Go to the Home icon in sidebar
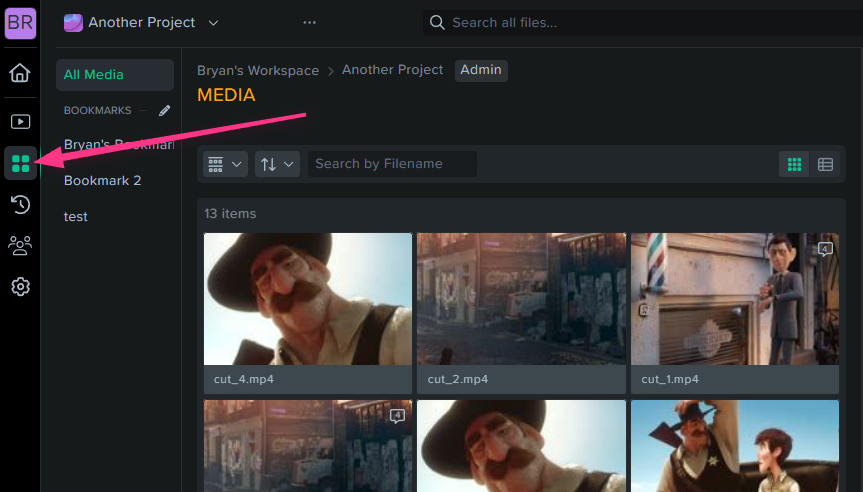Screen dimensions: 863x492 20,73
